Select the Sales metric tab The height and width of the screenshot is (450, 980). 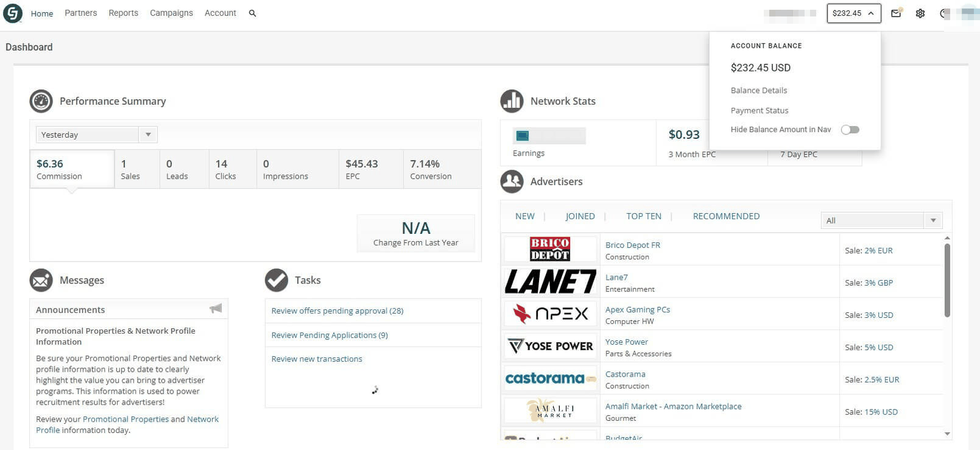[137, 169]
